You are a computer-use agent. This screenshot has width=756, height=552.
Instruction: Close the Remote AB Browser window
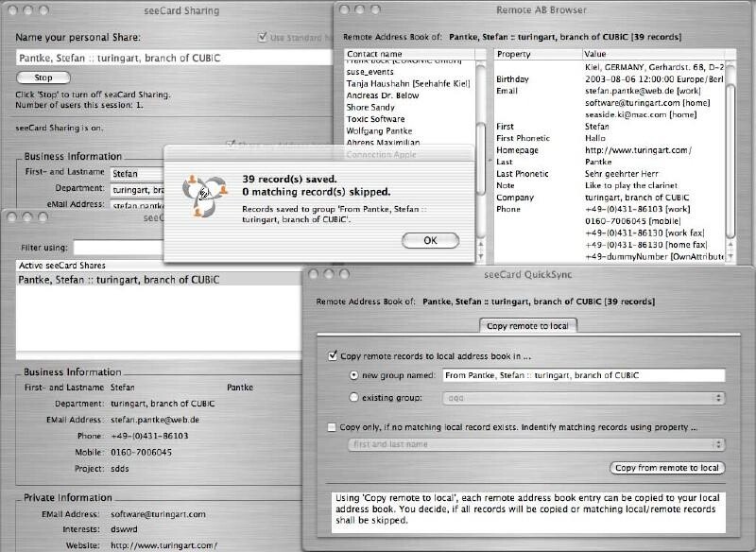[344, 9]
